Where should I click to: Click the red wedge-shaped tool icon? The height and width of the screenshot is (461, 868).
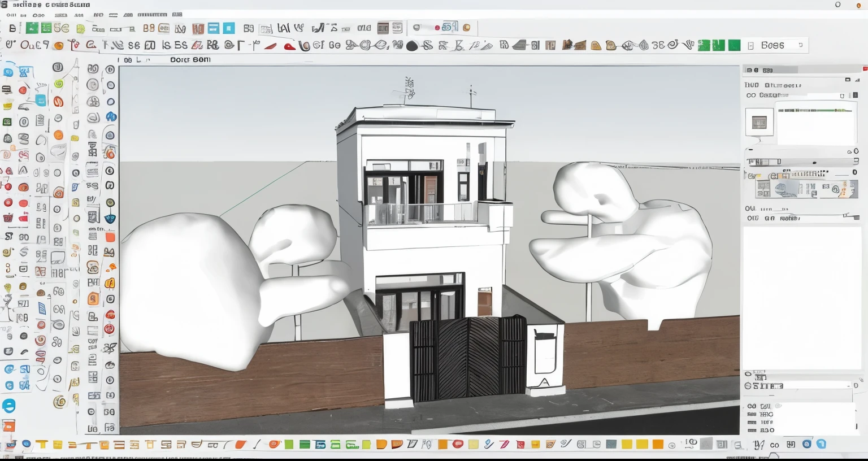point(271,46)
